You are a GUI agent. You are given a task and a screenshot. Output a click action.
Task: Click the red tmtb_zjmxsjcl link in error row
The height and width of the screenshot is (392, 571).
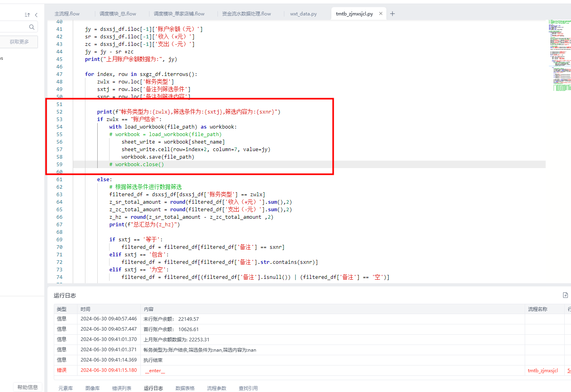(543, 371)
